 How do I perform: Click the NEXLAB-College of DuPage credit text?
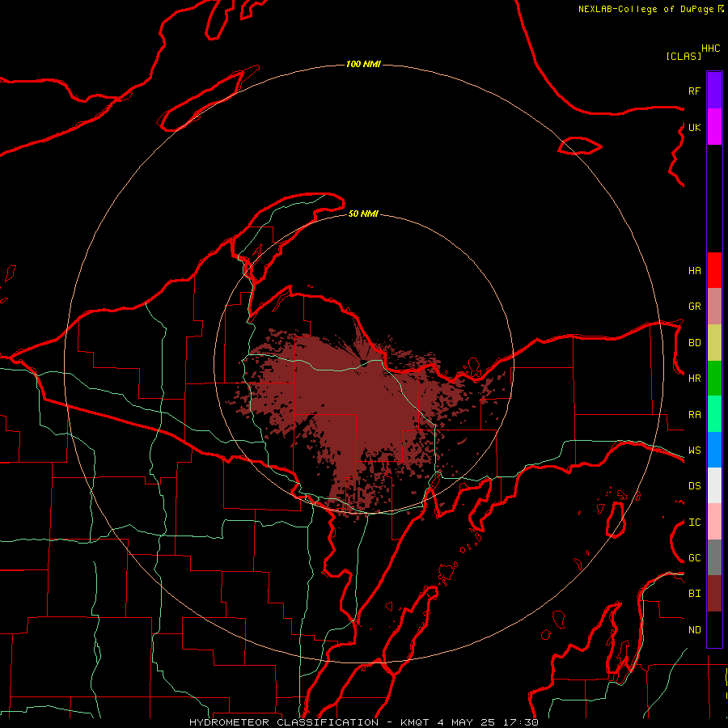tap(650, 9)
